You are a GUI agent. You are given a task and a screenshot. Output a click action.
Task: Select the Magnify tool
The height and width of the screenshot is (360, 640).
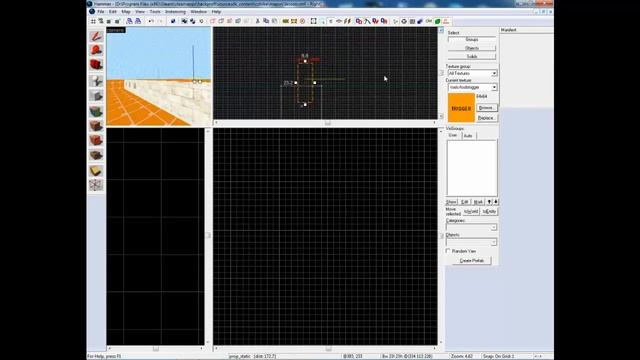tap(96, 50)
